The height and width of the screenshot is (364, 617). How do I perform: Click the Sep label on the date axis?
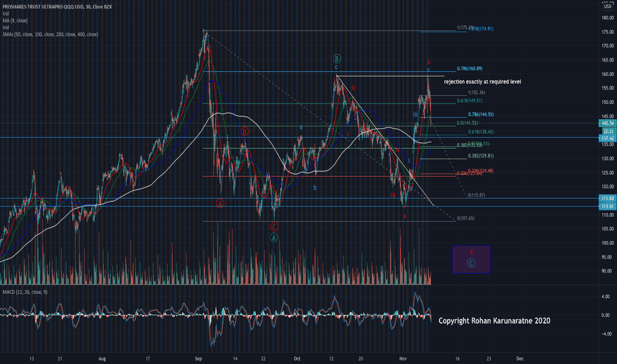[199, 359]
